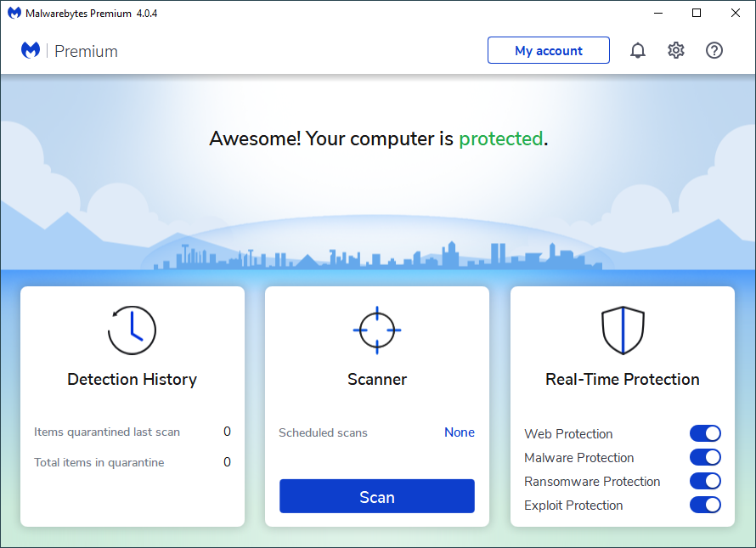Click the Scanner crosshair icon
756x548 pixels.
tap(377, 330)
